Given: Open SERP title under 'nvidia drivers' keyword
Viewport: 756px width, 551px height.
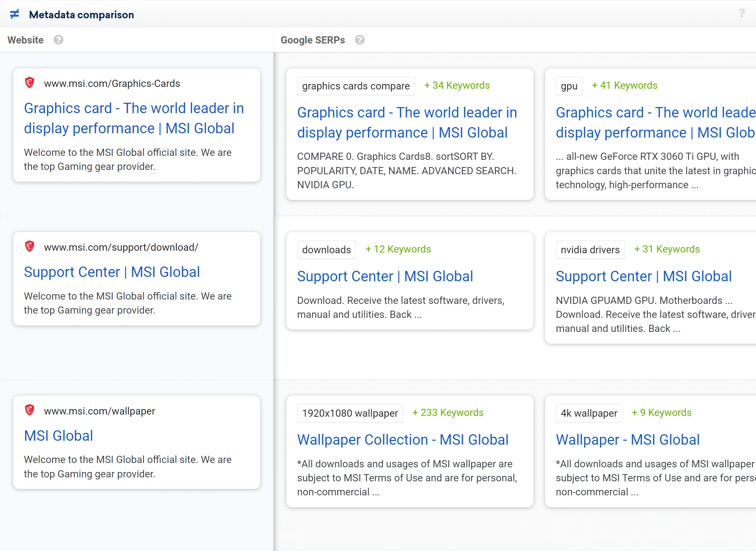Looking at the screenshot, I should point(644,276).
